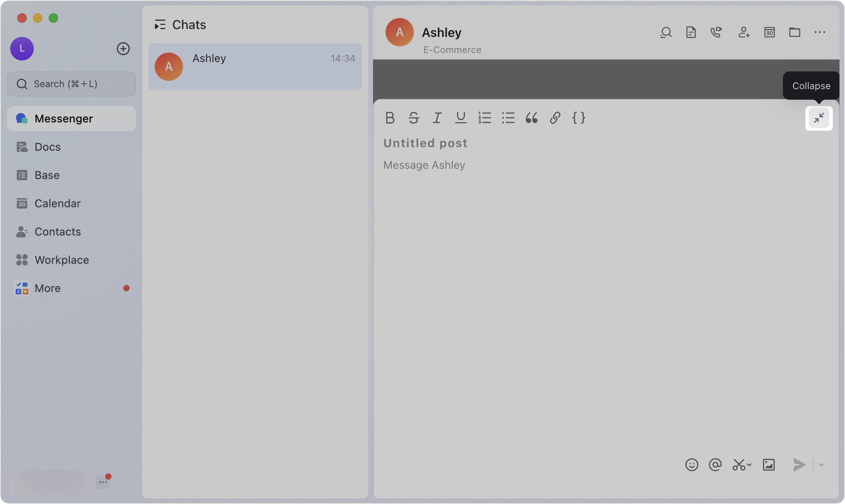845x504 pixels.
Task: Collapse the rich text editor
Action: (x=819, y=118)
